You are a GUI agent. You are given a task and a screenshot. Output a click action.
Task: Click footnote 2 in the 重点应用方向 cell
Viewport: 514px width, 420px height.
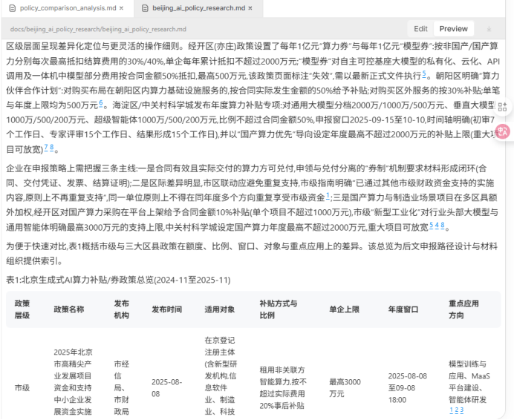click(x=456, y=410)
